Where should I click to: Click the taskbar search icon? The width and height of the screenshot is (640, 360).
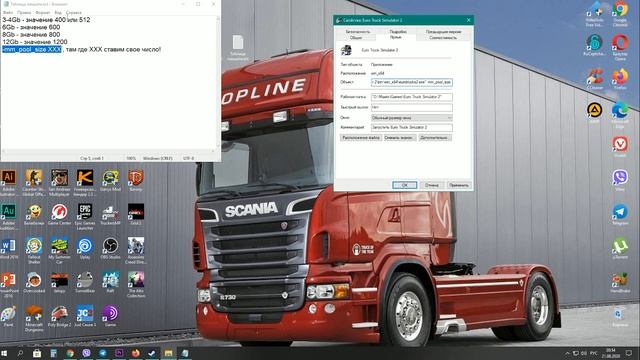20,353
